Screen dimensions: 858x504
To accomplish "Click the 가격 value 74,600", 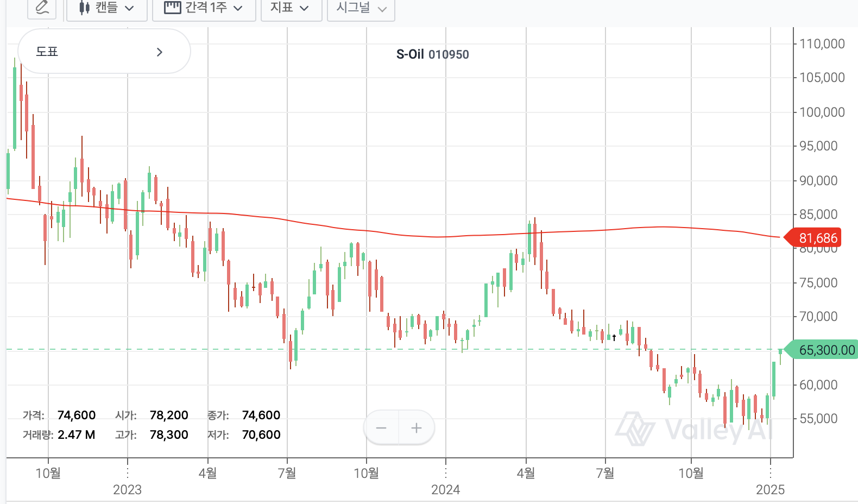I will [77, 415].
